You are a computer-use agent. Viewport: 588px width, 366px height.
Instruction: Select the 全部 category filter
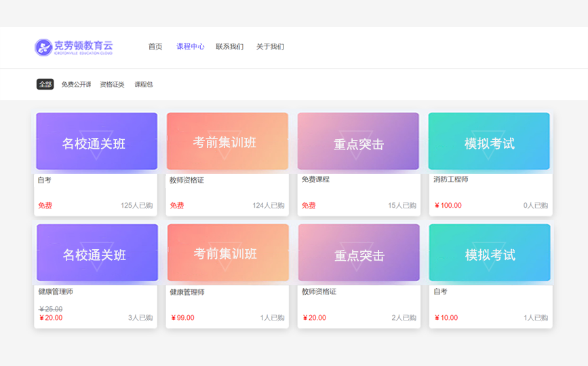[45, 84]
